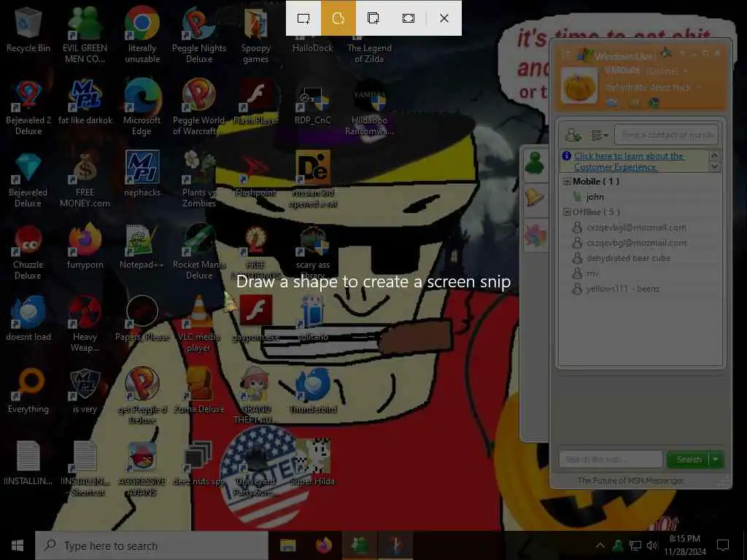Screen dimensions: 747x560
Task: Open the Customer Experience link
Action: 629,161
